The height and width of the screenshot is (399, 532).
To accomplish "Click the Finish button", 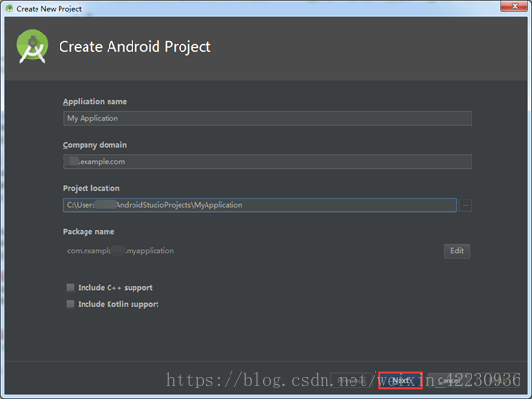I will [x=497, y=381].
